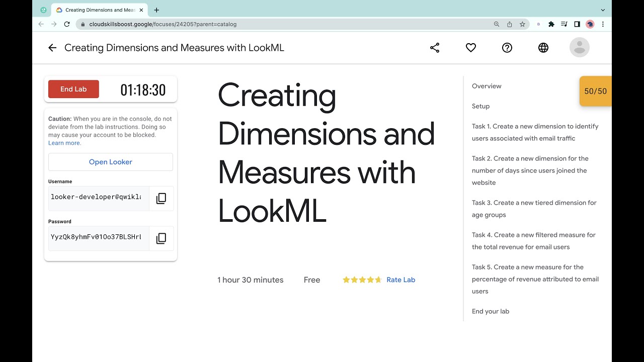The image size is (644, 362).
Task: Click the heart favorite icon
Action: (x=471, y=48)
